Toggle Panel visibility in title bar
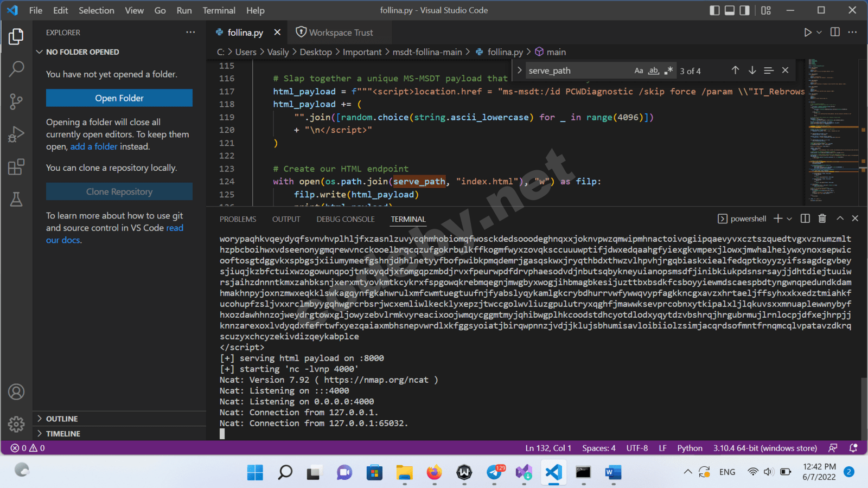 click(x=730, y=10)
